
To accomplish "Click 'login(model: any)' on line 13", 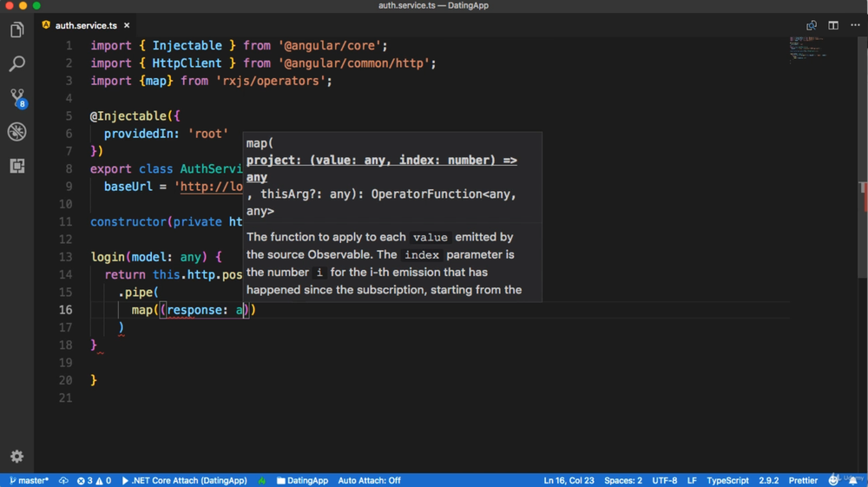I will click(x=149, y=257).
